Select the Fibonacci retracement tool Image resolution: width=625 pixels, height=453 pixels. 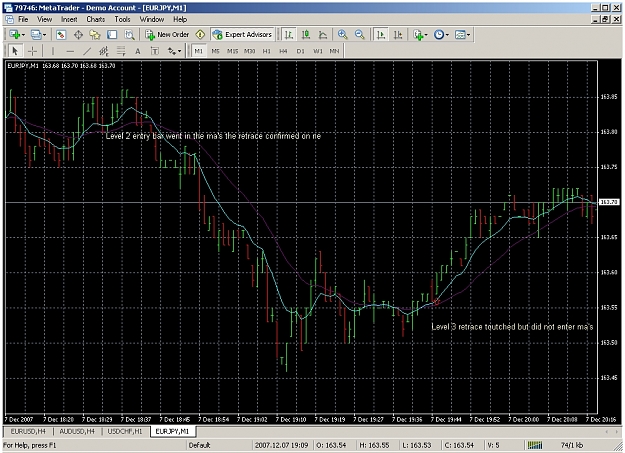121,51
